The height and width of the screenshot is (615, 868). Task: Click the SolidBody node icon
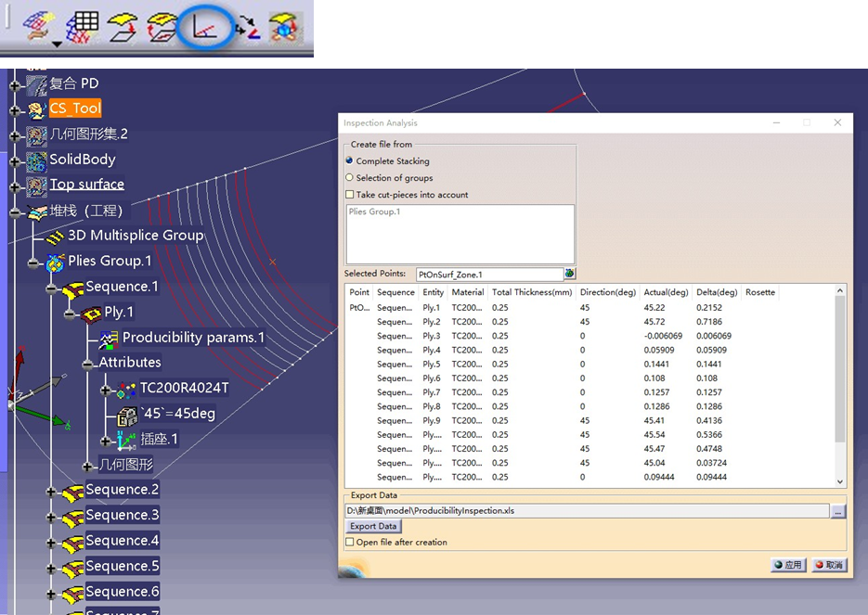(x=36, y=161)
